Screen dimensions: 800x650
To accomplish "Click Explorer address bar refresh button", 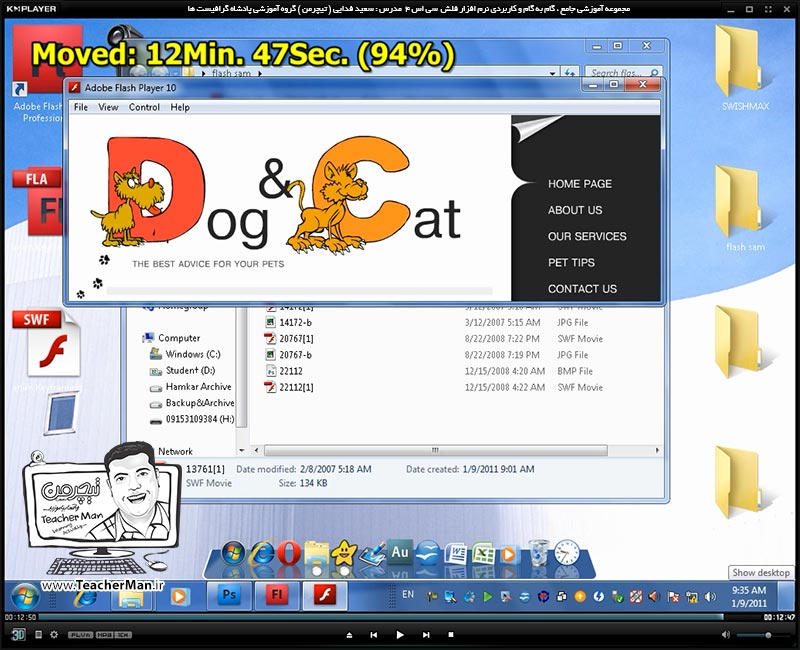I will [x=570, y=73].
